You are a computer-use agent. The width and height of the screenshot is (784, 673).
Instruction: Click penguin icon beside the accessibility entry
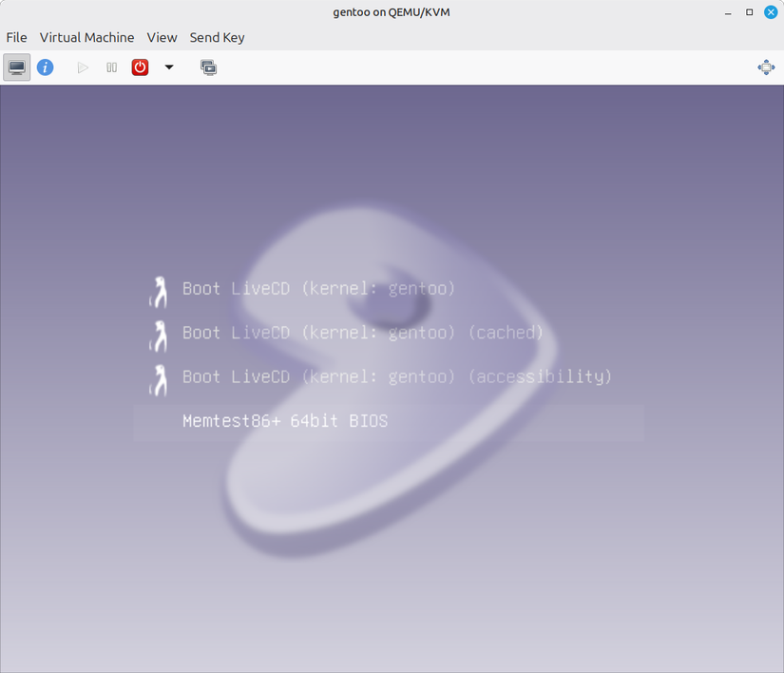[x=159, y=380]
